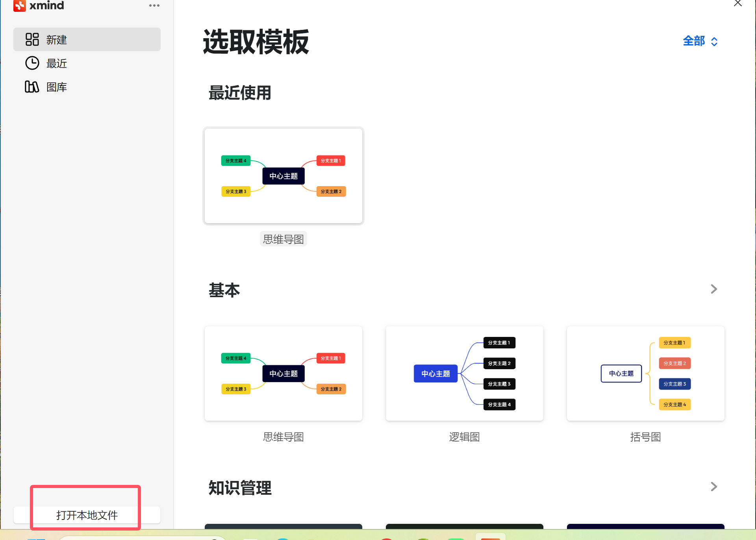Expand the 知识管理 template section
This screenshot has height=540, width=756.
(x=714, y=487)
